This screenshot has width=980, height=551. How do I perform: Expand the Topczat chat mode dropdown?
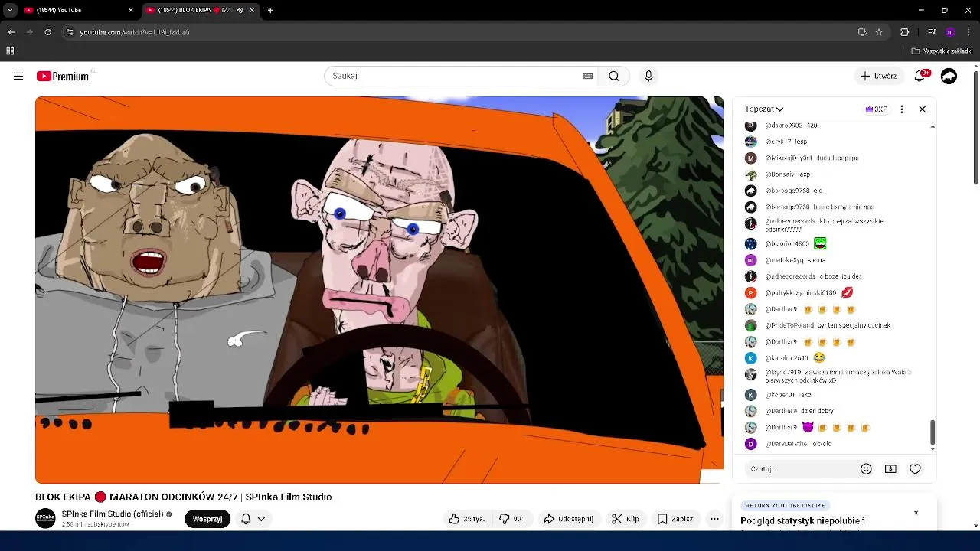pyautogui.click(x=764, y=109)
